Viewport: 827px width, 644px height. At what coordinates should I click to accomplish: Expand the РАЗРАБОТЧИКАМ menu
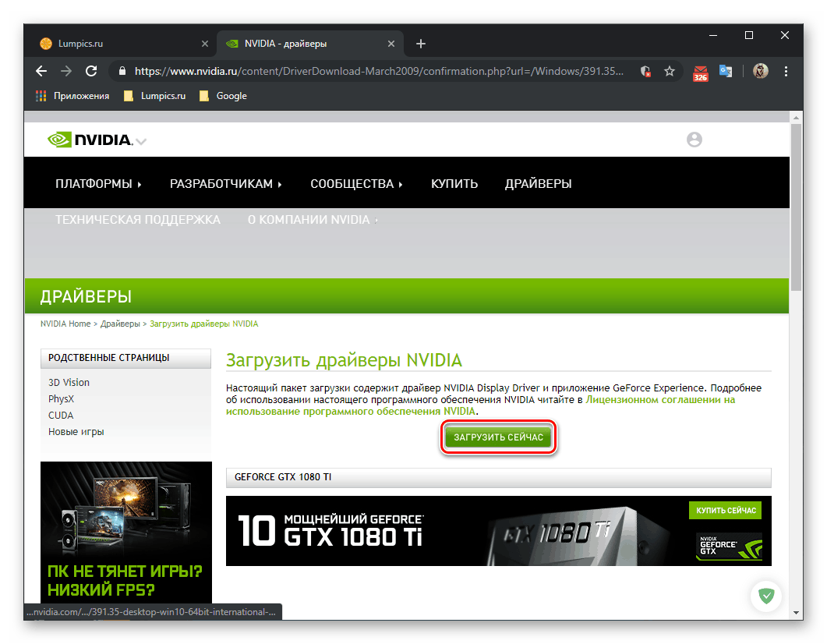click(x=226, y=183)
